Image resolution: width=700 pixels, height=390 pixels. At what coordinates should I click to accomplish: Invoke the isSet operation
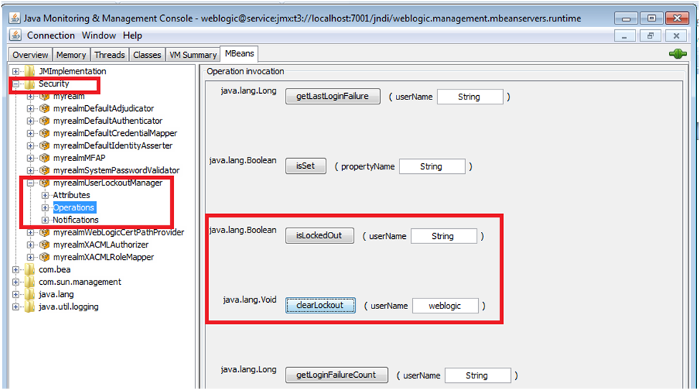pyautogui.click(x=306, y=166)
